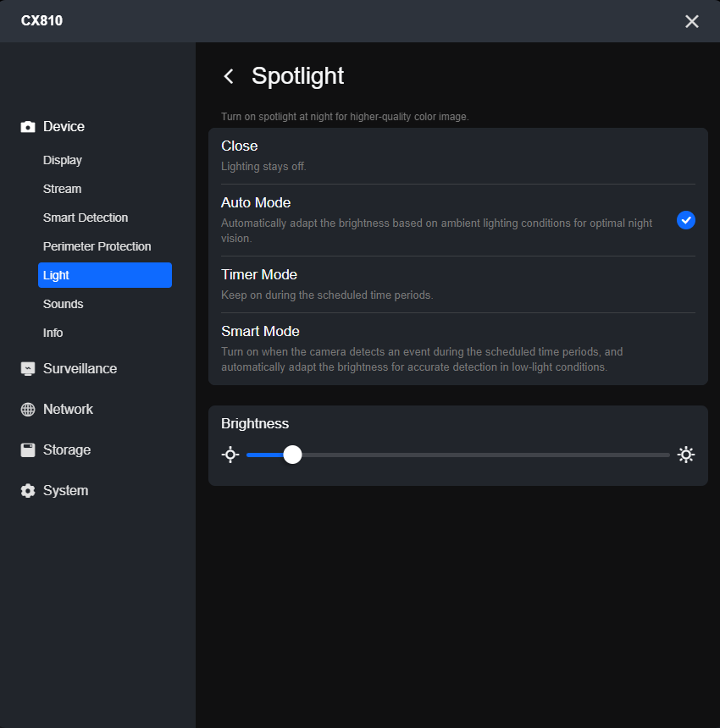Image resolution: width=720 pixels, height=728 pixels.
Task: Click the System gear icon
Action: (28, 491)
